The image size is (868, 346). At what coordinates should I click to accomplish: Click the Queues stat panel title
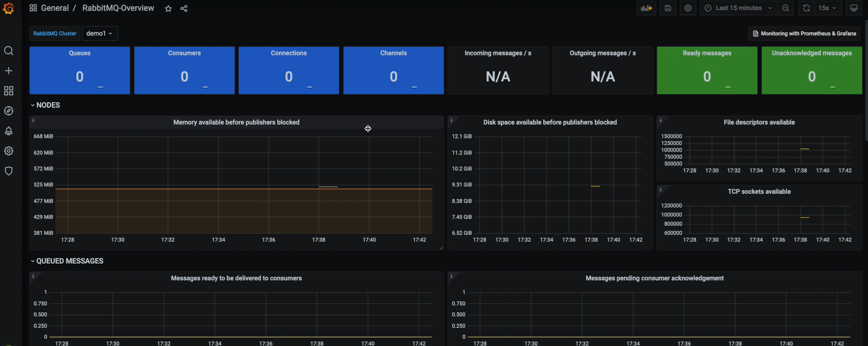point(80,53)
